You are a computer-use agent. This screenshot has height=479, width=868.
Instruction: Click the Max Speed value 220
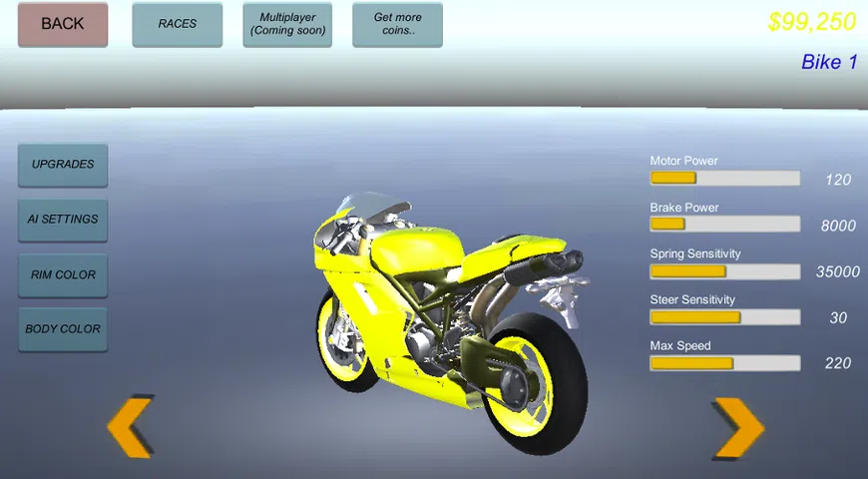(x=838, y=363)
